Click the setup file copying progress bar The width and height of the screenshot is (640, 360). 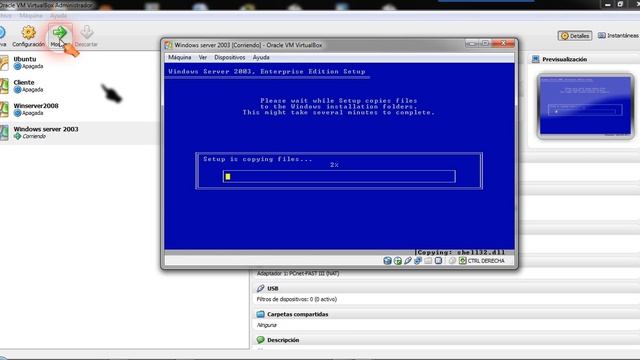[339, 176]
